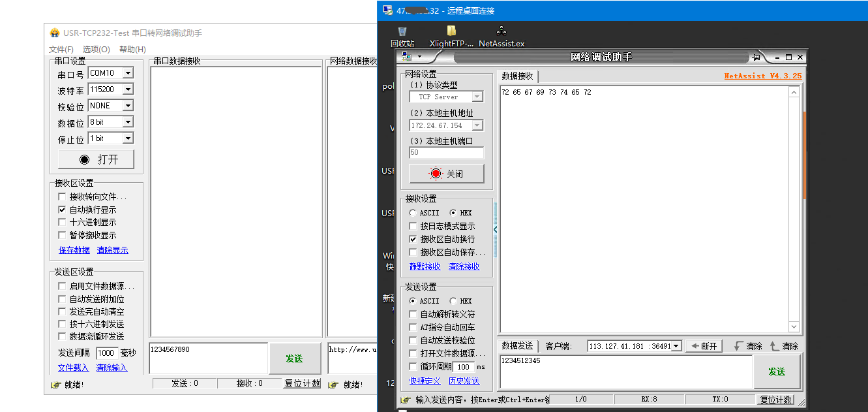Click the 清除接收 link in NetAssist
This screenshot has height=412, width=868.
pyautogui.click(x=464, y=266)
